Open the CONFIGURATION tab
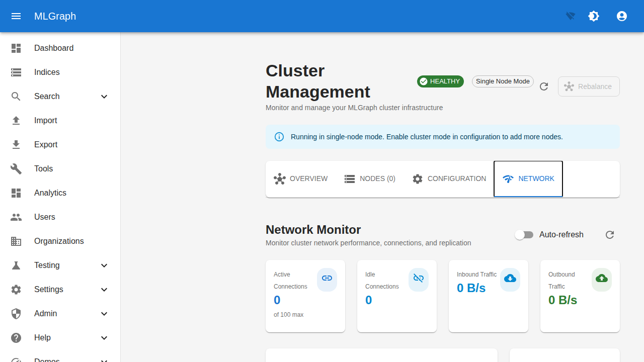The height and width of the screenshot is (362, 644). [x=449, y=178]
